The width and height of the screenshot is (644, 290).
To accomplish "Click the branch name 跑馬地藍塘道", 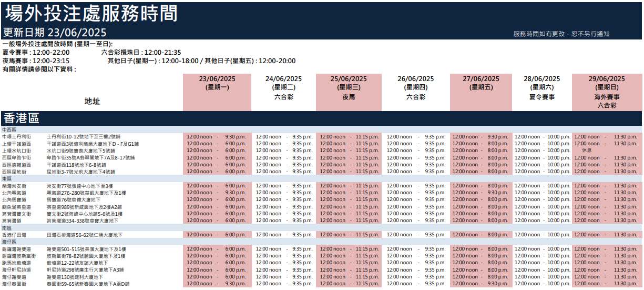I will click(x=16, y=263).
